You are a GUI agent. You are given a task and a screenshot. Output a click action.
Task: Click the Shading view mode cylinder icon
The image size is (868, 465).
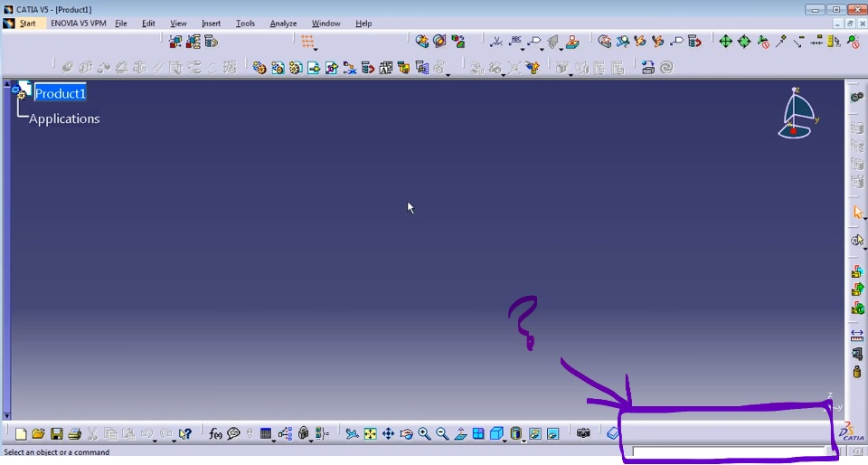[x=515, y=434]
